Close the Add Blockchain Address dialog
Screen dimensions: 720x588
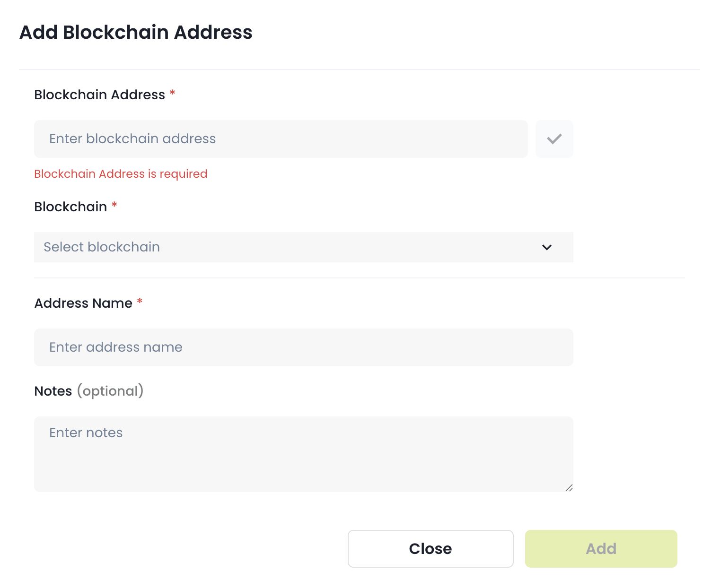[x=430, y=548]
